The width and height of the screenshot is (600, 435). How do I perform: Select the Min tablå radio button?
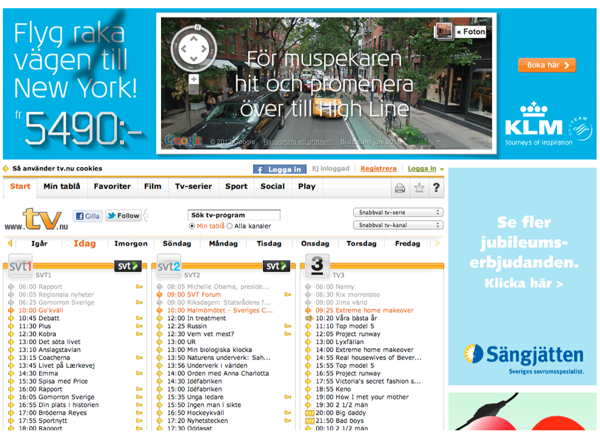point(192,226)
